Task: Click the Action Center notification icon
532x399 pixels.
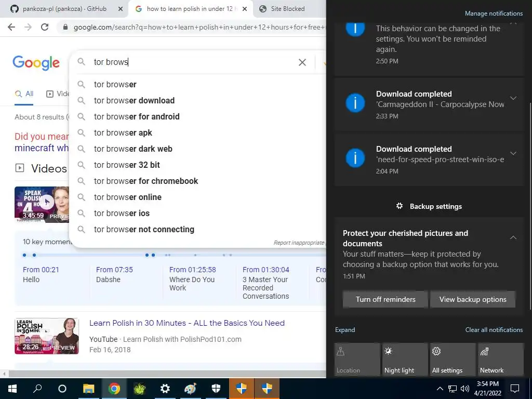Action: [x=515, y=389]
